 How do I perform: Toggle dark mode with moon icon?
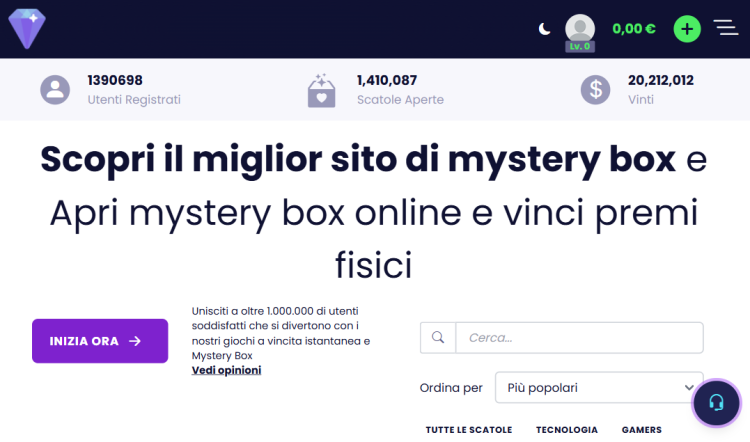[545, 29]
